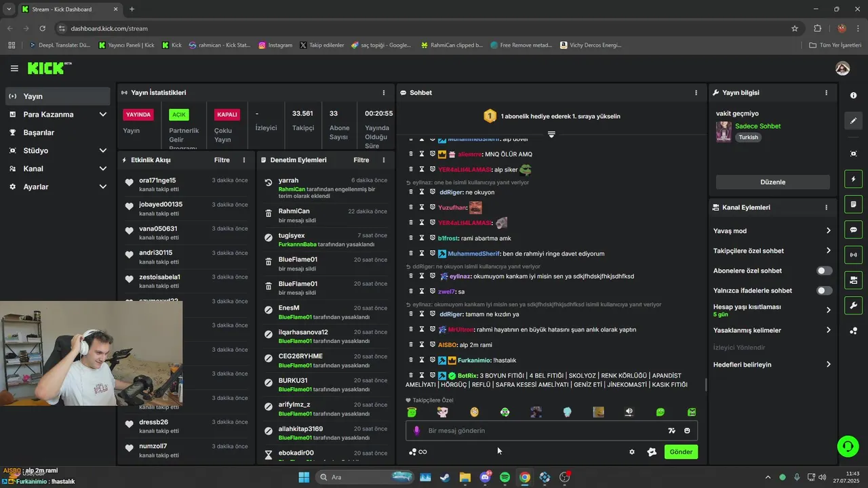Click the Windows taskbar search box
This screenshot has width=868, height=488.
pyautogui.click(x=365, y=477)
